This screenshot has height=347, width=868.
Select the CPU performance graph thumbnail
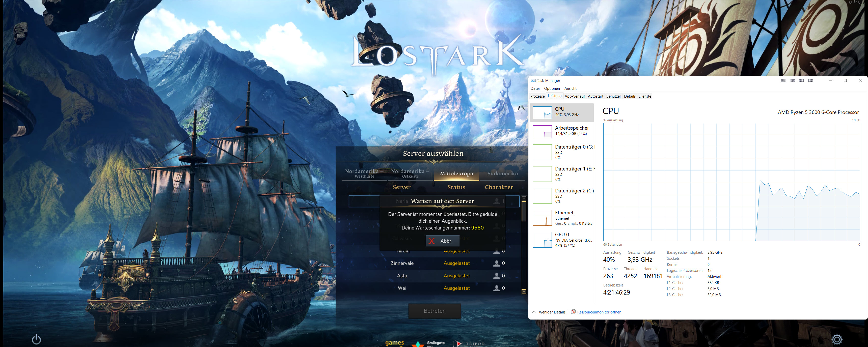coord(542,112)
